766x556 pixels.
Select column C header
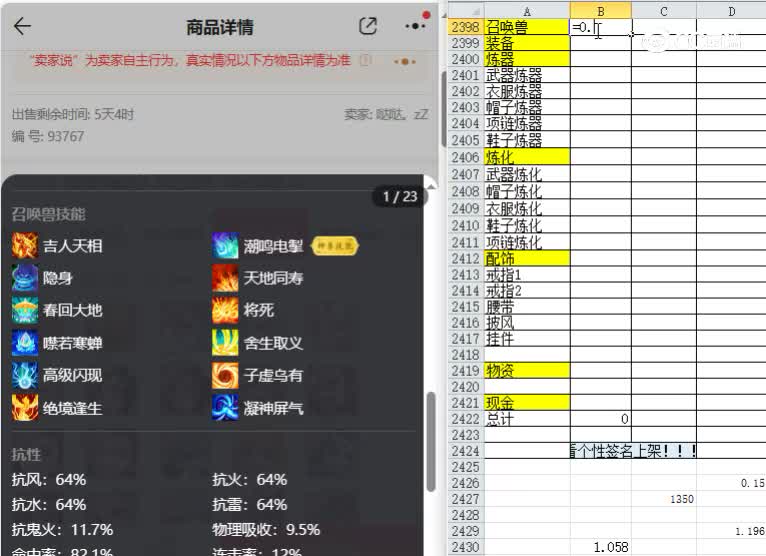pos(664,11)
